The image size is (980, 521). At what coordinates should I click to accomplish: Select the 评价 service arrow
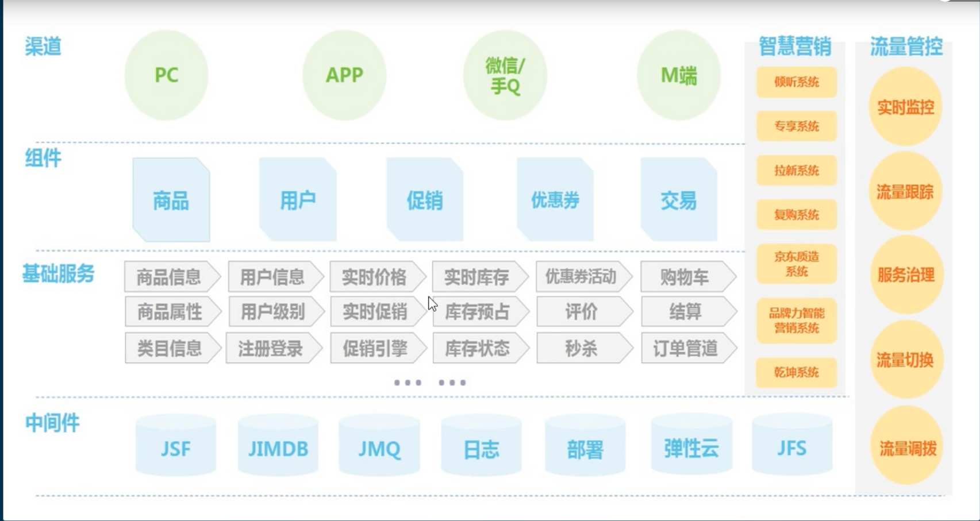pyautogui.click(x=585, y=312)
